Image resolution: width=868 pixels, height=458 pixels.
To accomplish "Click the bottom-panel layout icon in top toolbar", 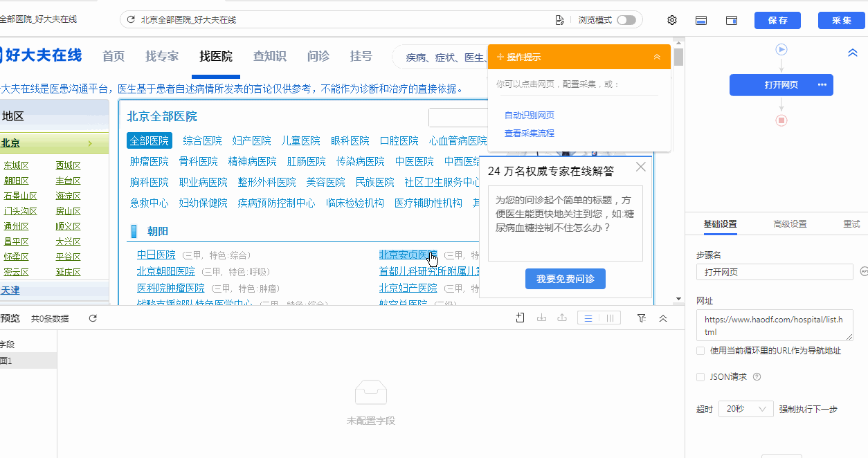I will pyautogui.click(x=701, y=20).
